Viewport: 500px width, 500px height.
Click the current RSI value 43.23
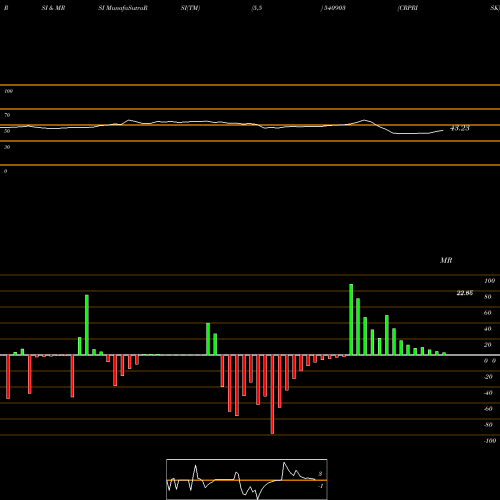[460, 128]
